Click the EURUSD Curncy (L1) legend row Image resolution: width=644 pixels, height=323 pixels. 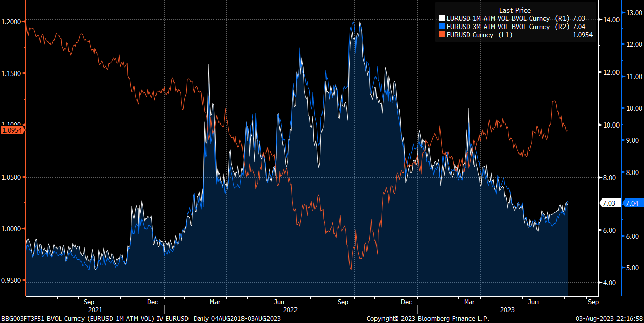[x=479, y=35]
